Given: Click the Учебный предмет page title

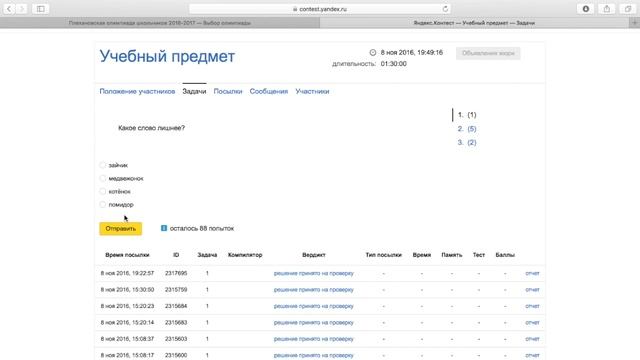Looking at the screenshot, I should (167, 56).
